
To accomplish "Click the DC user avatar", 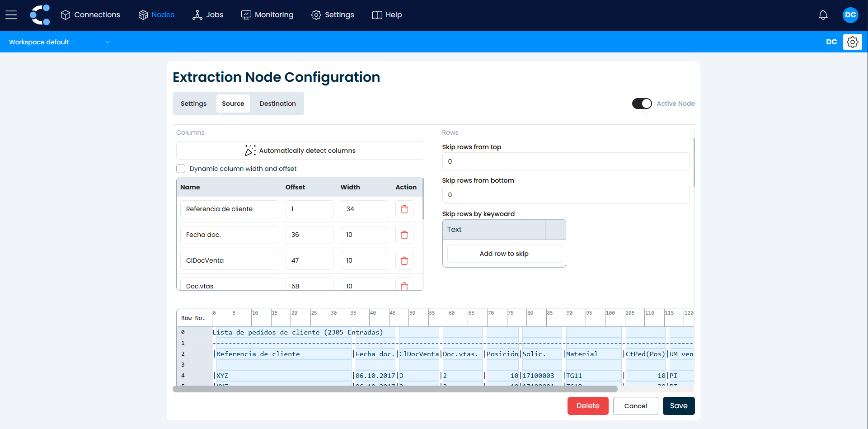I will click(x=850, y=15).
